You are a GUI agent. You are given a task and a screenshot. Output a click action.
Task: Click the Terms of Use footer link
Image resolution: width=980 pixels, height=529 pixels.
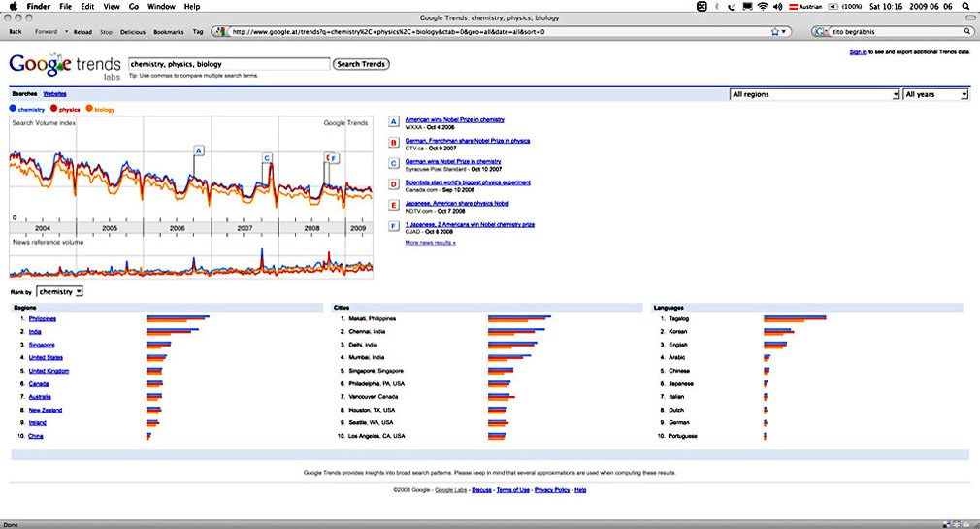pos(512,490)
